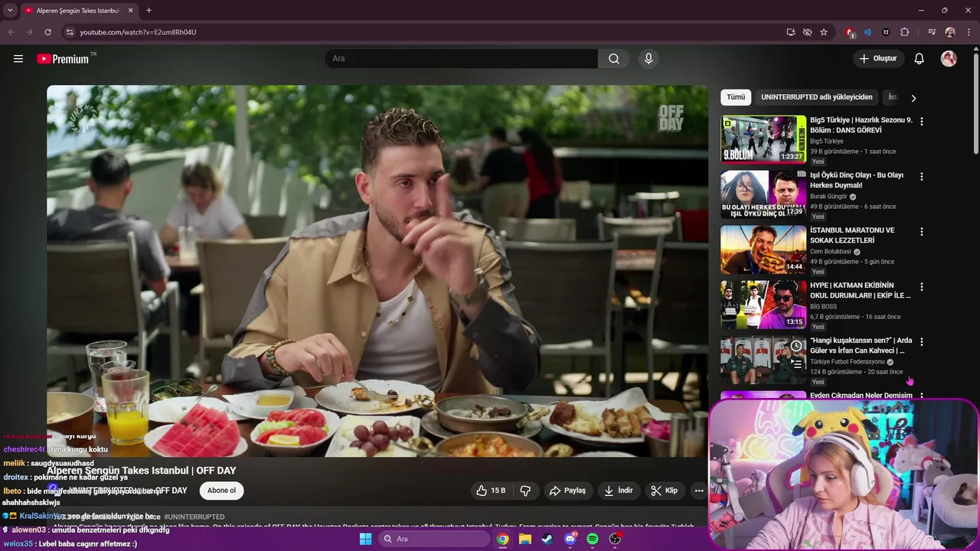Click Burak Güngör channel name
980x551 pixels.
pos(828,197)
